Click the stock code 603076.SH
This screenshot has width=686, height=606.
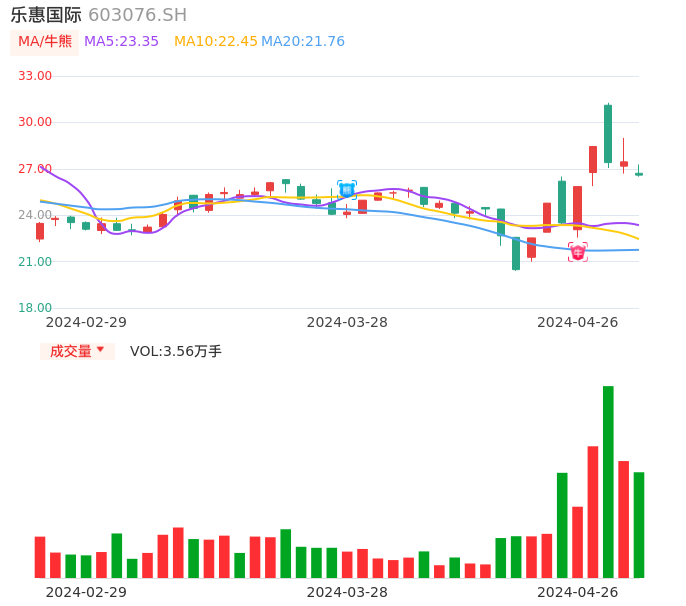pyautogui.click(x=137, y=15)
